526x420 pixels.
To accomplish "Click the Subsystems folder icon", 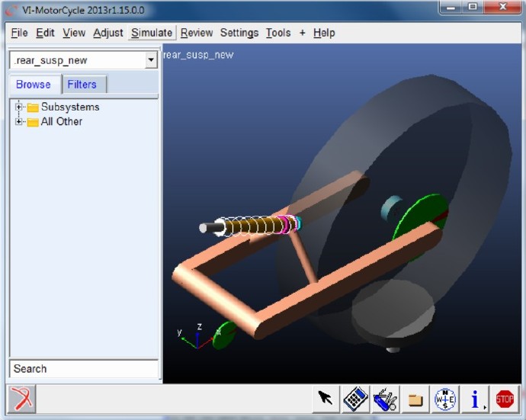I will [x=33, y=107].
